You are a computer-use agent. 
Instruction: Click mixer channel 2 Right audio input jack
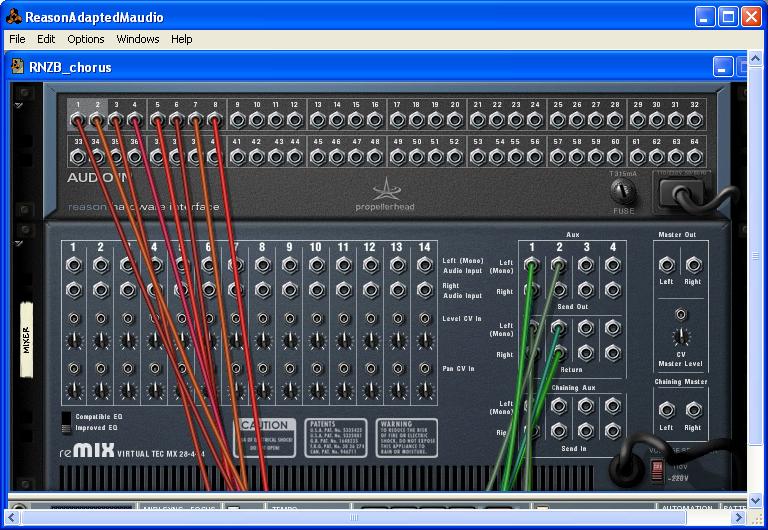(x=101, y=290)
